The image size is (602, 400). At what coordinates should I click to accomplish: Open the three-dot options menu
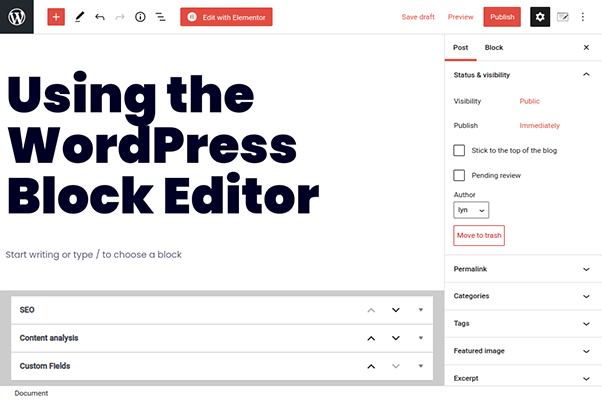(x=583, y=17)
